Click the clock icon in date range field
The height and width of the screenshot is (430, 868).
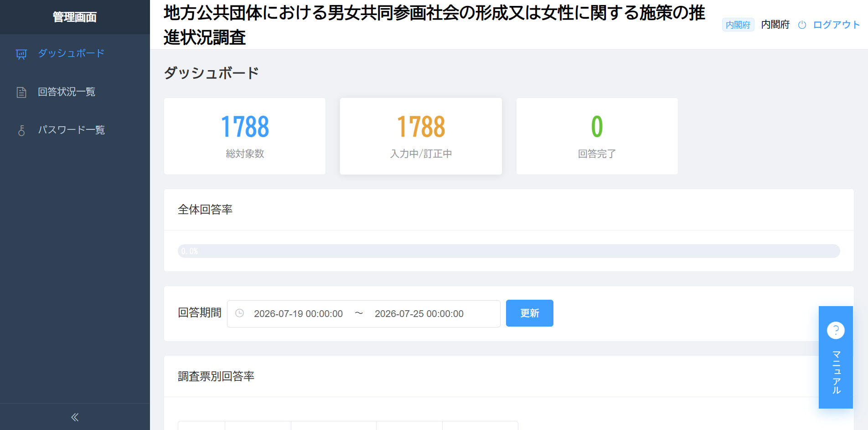coord(239,313)
